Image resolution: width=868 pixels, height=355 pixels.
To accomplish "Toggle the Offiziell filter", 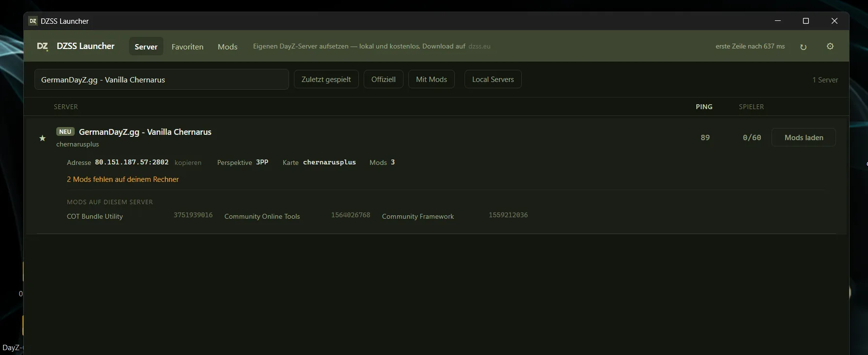I will coord(384,79).
